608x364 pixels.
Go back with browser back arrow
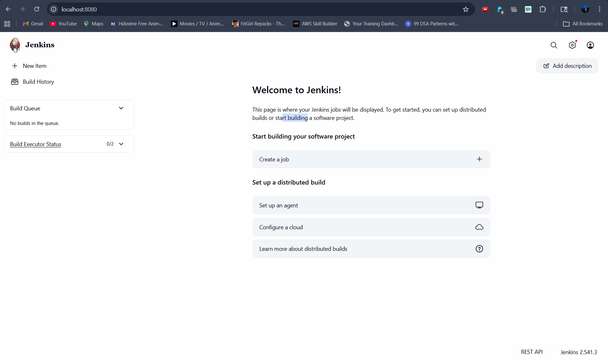pyautogui.click(x=8, y=9)
